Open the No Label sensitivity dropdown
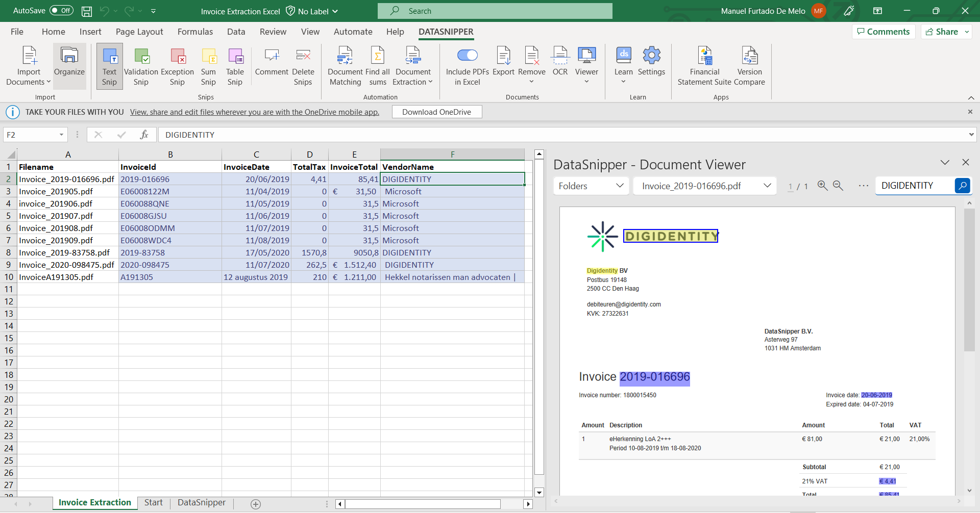The image size is (980, 513). pos(312,11)
